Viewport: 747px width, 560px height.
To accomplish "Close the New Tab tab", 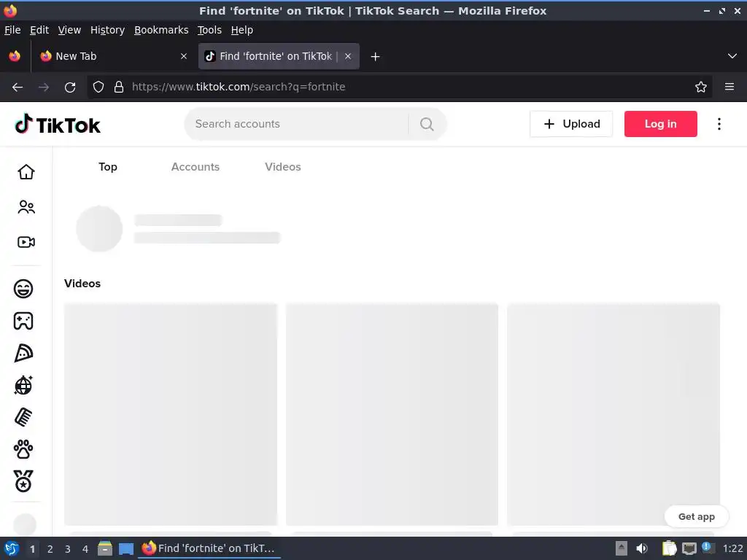I will tap(184, 56).
